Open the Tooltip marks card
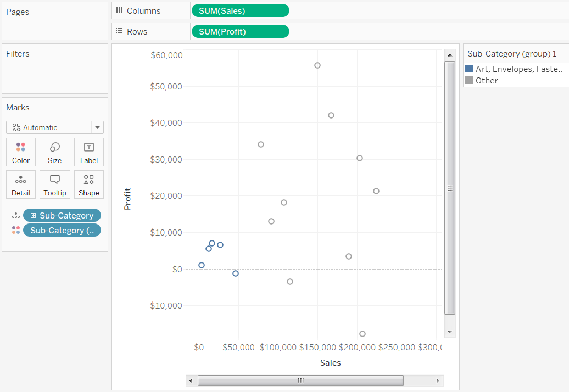The width and height of the screenshot is (569, 392). [55, 184]
